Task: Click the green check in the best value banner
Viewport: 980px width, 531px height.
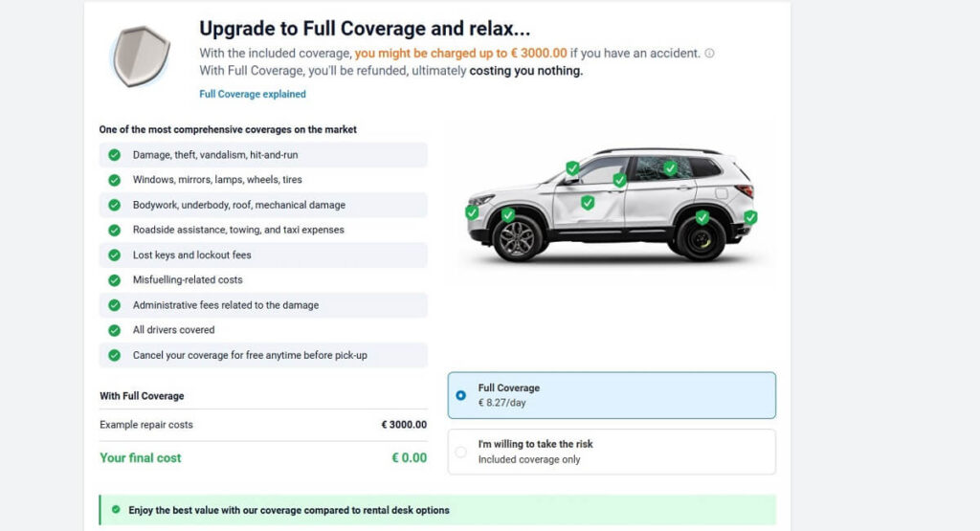Action: point(116,510)
